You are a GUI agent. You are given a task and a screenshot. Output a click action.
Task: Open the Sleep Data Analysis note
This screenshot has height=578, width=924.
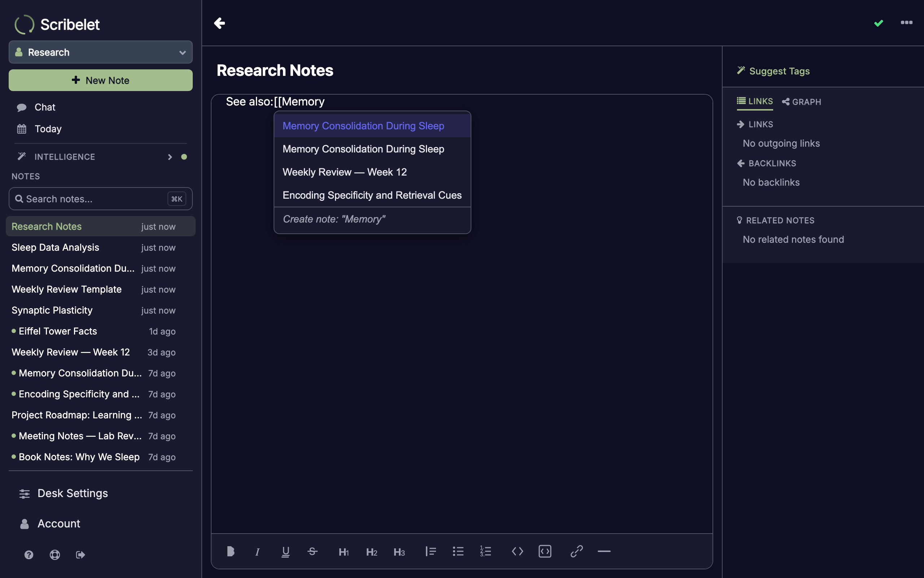point(100,247)
